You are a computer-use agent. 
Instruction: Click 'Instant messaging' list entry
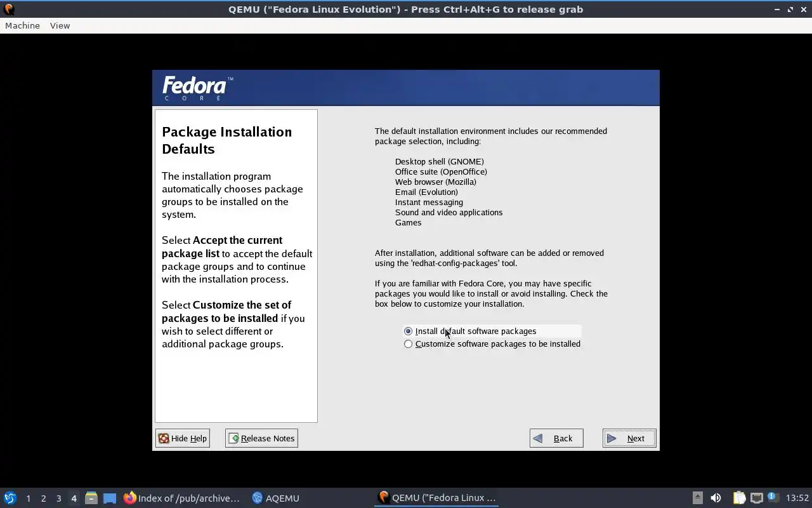(429, 202)
